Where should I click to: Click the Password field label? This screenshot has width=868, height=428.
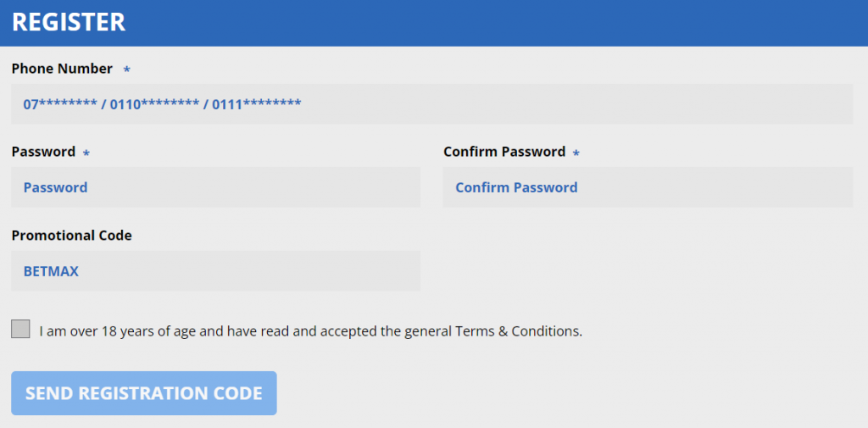(43, 152)
